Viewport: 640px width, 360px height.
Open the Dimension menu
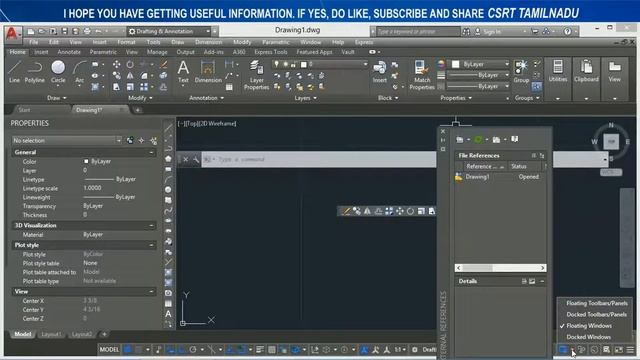[208, 42]
